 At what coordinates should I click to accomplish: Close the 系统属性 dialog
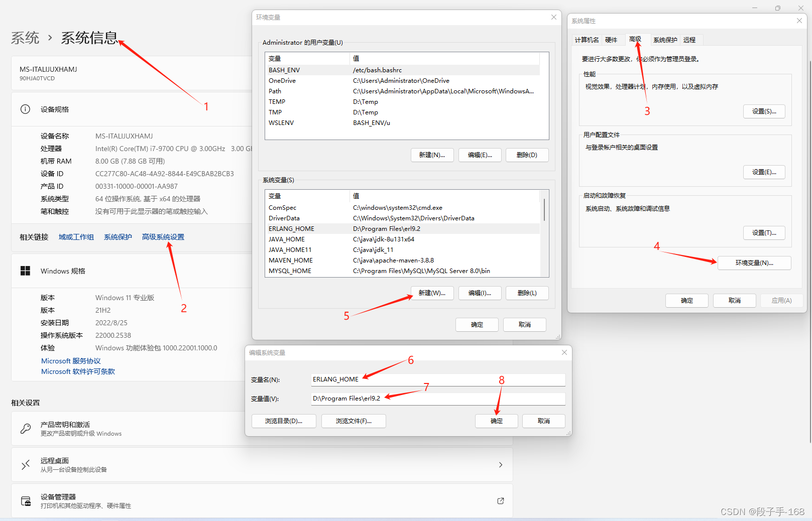tap(799, 21)
